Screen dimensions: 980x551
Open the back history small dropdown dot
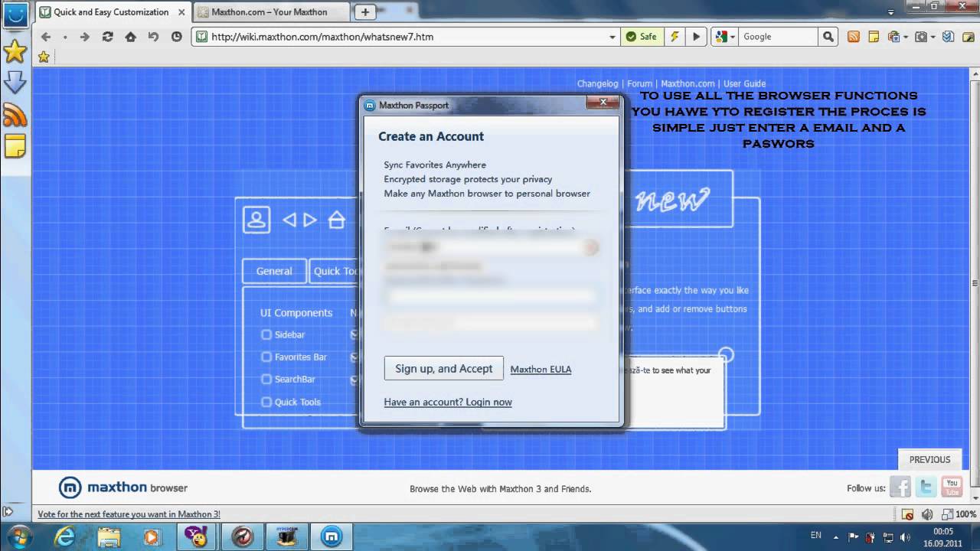pyautogui.click(x=65, y=37)
